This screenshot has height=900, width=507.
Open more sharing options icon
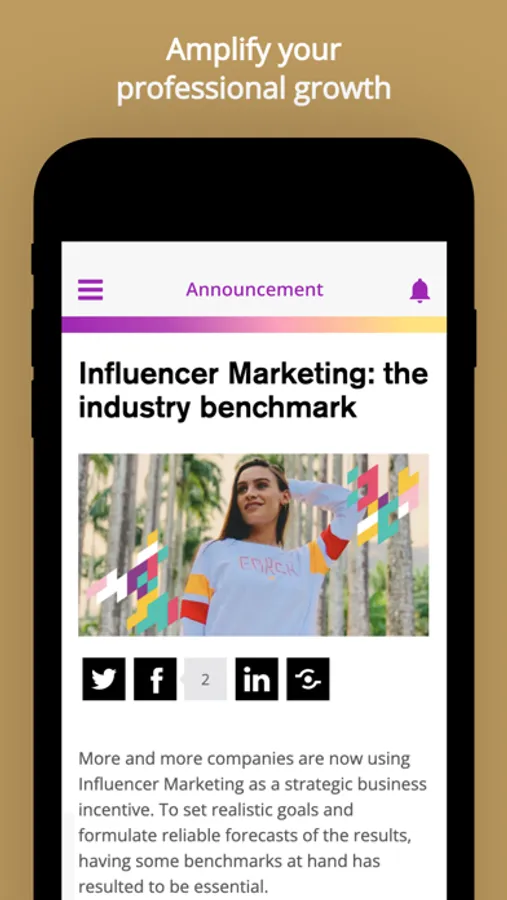pos(308,679)
